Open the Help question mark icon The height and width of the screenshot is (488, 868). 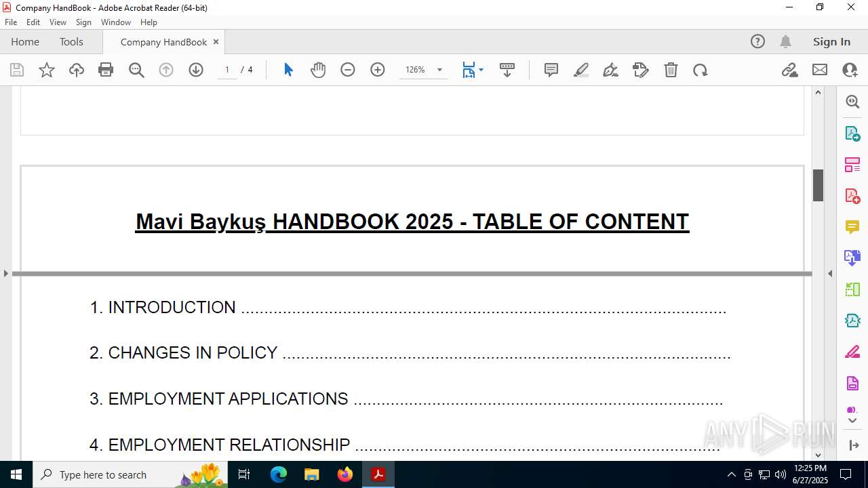(757, 41)
